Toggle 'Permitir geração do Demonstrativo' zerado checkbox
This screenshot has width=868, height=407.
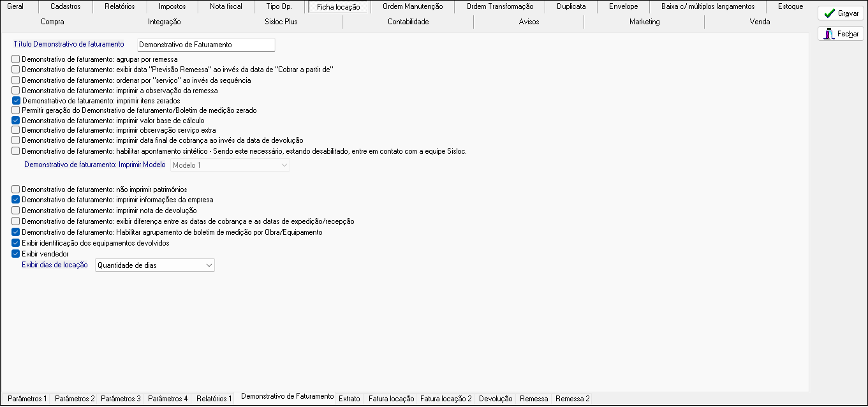point(16,110)
